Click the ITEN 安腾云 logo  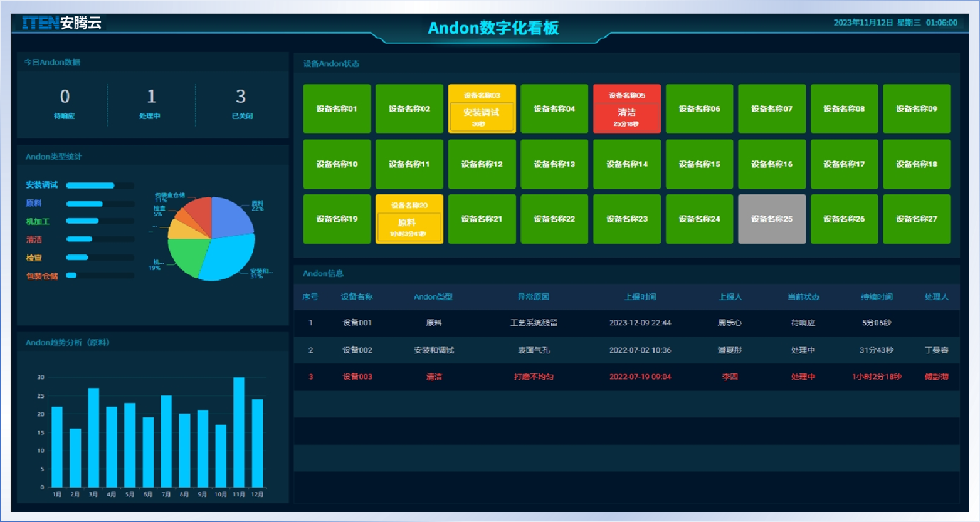61,24
